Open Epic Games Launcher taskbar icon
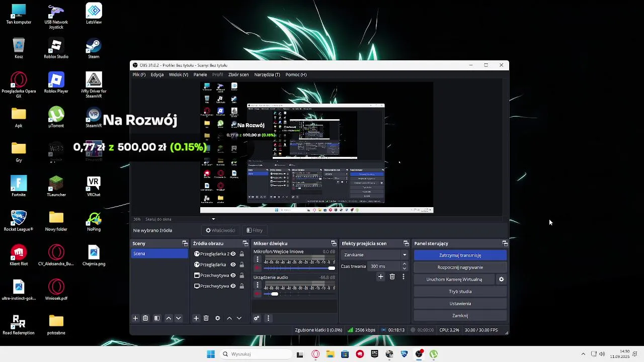Image resolution: width=644 pixels, height=362 pixels. pyautogui.click(x=374, y=354)
